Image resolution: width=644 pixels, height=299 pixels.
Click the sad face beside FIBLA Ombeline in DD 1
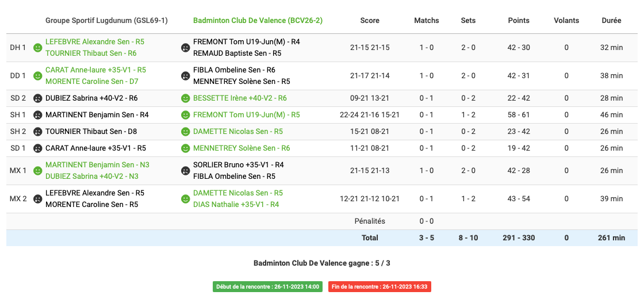(x=186, y=76)
